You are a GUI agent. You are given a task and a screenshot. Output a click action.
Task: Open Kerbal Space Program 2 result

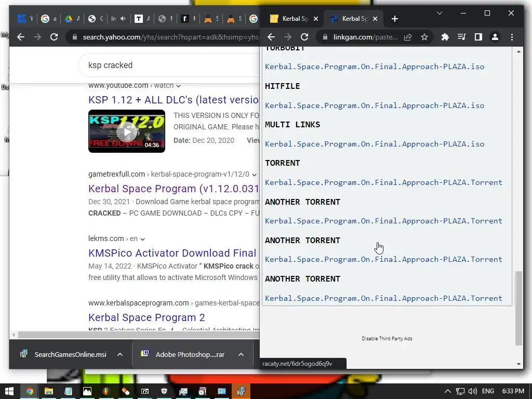147,317
